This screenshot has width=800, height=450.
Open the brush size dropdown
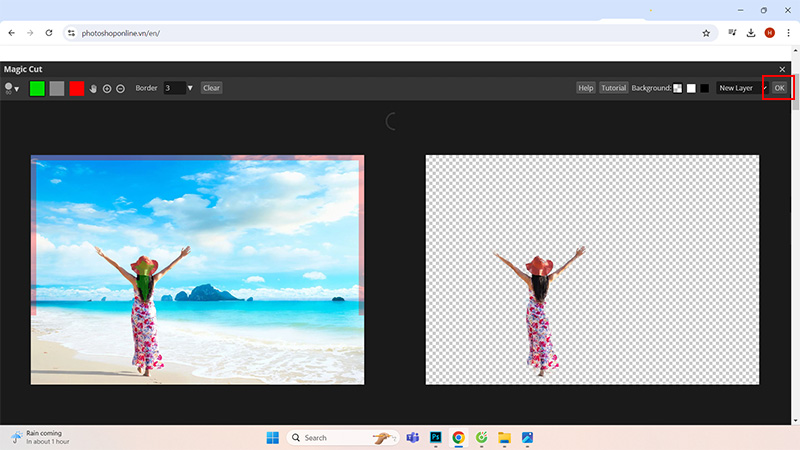(x=12, y=88)
